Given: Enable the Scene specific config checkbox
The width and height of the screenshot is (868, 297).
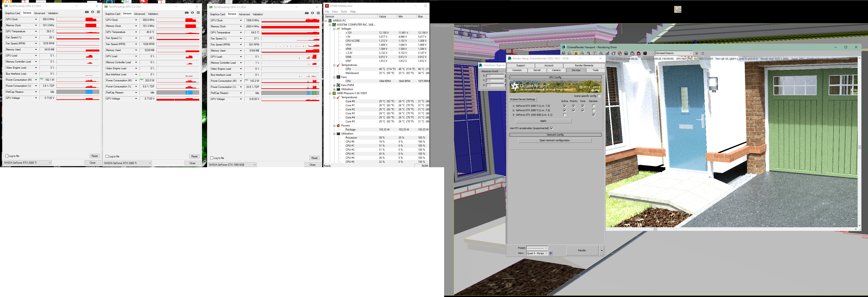Looking at the screenshot, I should pyautogui.click(x=599, y=96).
